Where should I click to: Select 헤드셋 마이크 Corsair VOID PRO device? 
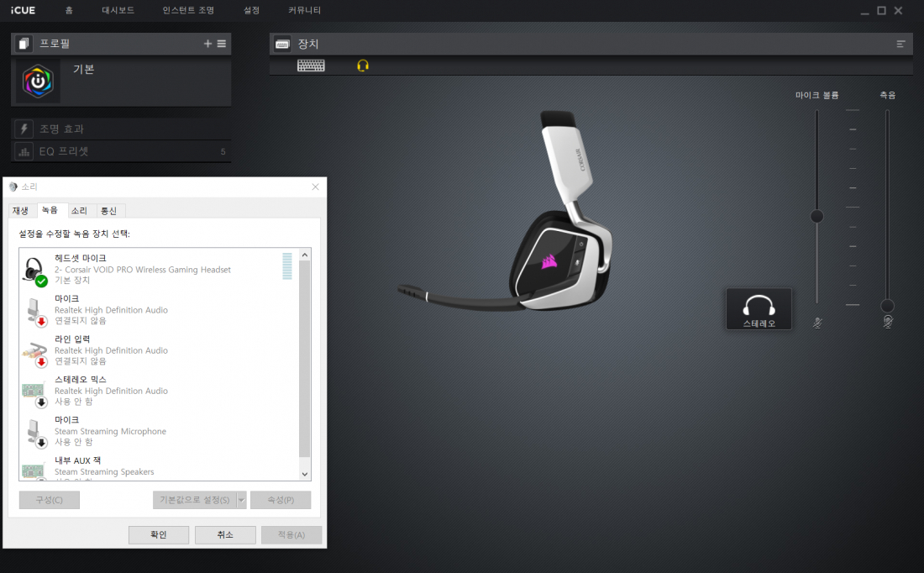(x=159, y=269)
